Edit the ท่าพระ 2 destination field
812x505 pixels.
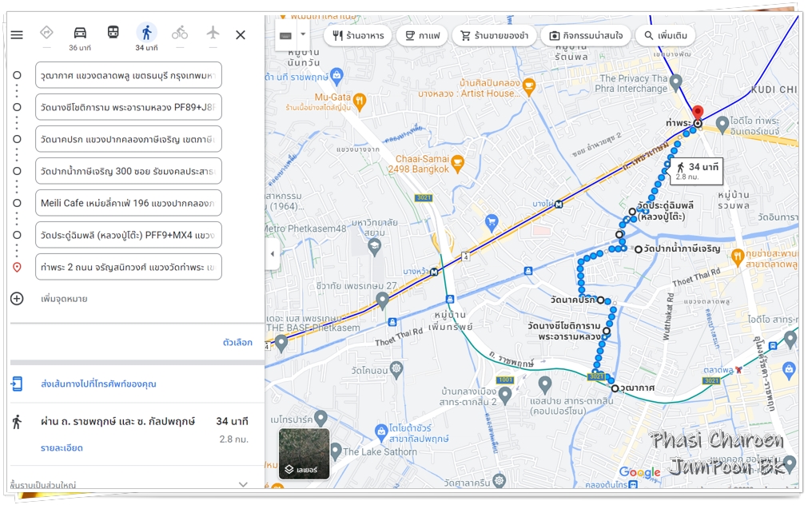(129, 267)
